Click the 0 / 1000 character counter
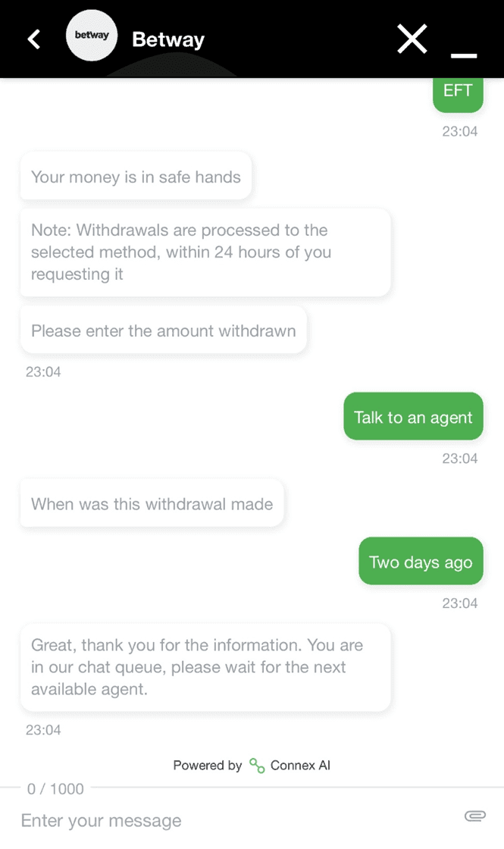The image size is (504, 849). (x=55, y=789)
